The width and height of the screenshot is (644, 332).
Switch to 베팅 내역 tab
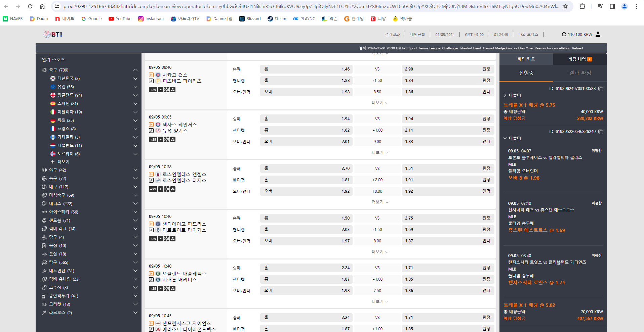pyautogui.click(x=580, y=59)
